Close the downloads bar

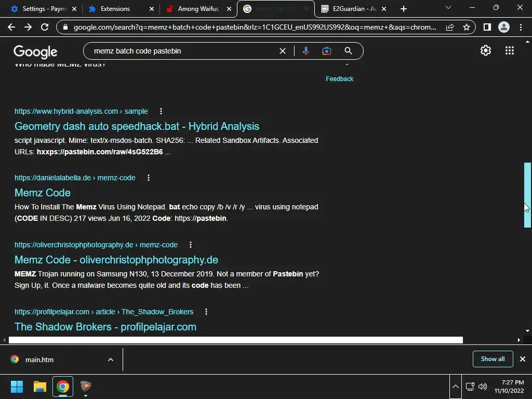pos(523,359)
